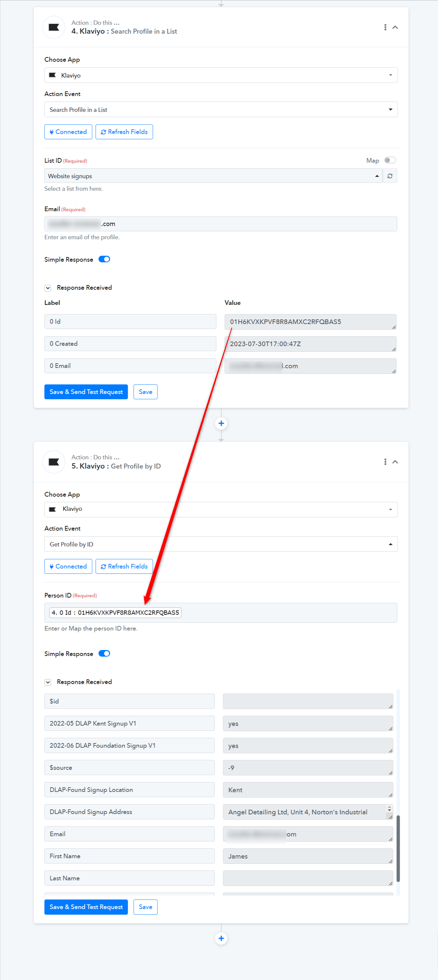
Task: Open the three-dot menu for step 4
Action: click(x=385, y=27)
